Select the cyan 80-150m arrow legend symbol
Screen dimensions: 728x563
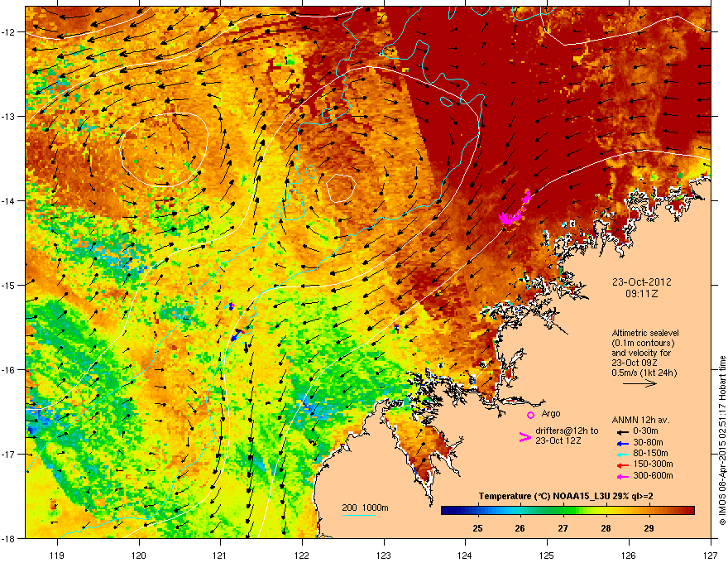coord(622,454)
